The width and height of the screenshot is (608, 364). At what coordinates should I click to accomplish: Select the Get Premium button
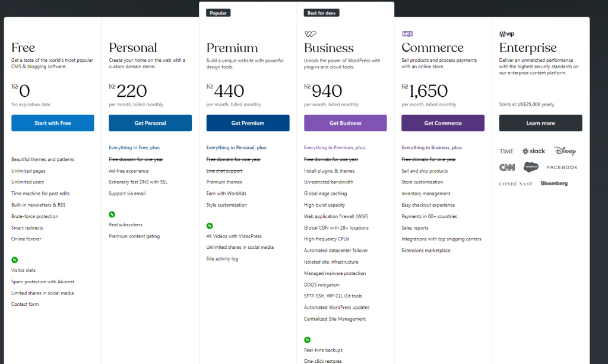tap(248, 123)
